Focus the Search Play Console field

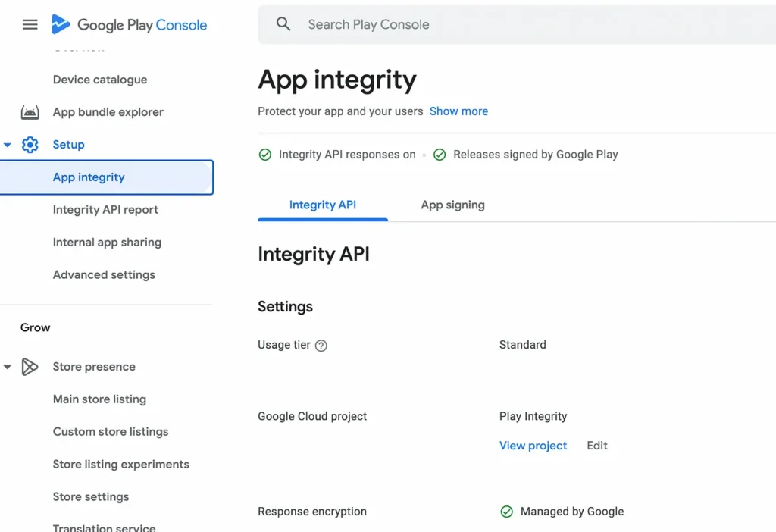517,24
